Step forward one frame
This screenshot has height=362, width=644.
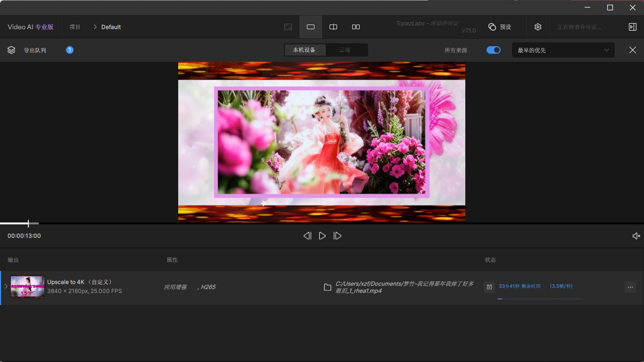point(338,236)
